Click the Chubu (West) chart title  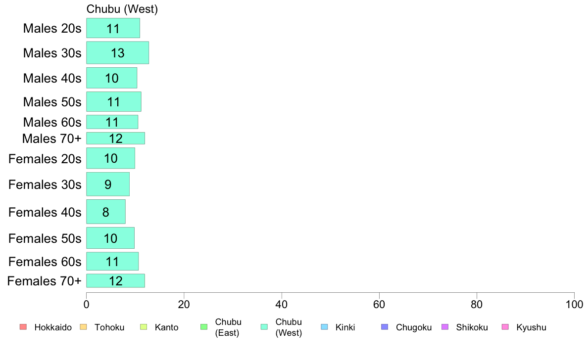122,9
